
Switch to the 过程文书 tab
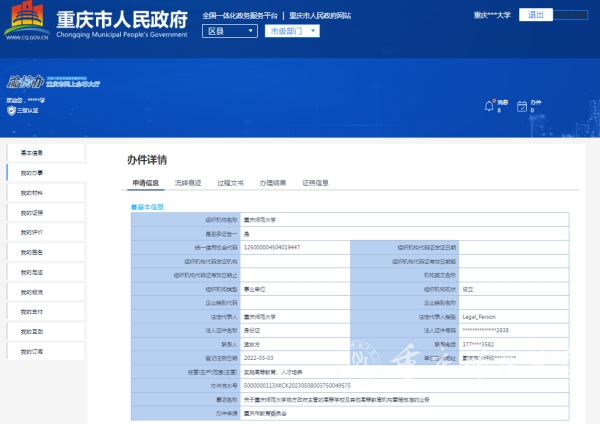(231, 184)
